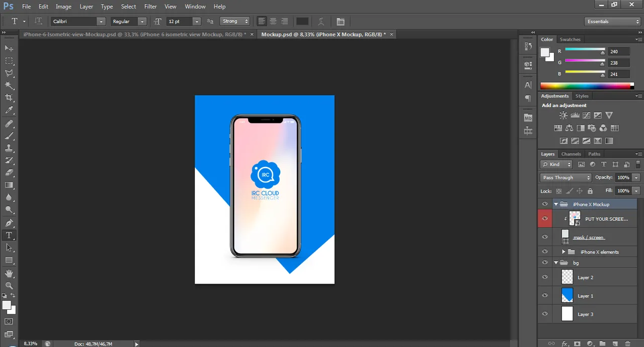Click Create warped text icon
The image size is (644, 347).
tap(321, 22)
